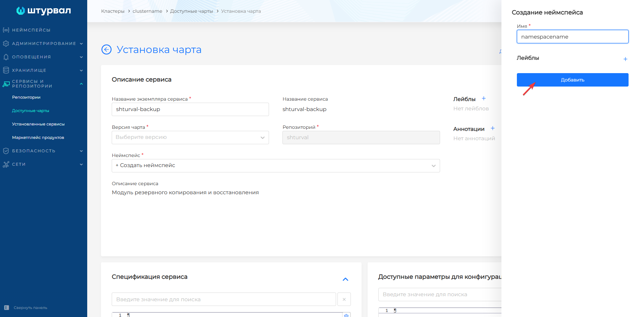Open Маркетплейс продуктов in sidebar

[x=38, y=137]
